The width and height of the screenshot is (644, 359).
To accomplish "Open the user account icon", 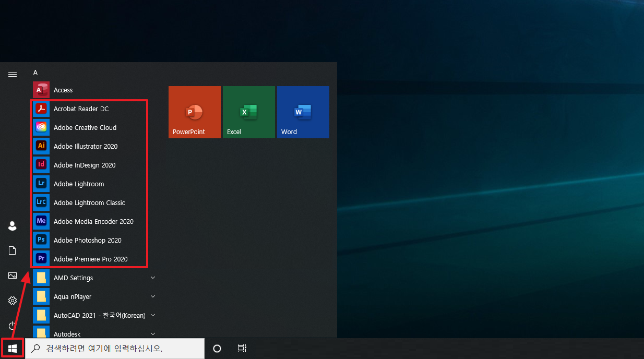I will pos(13,226).
